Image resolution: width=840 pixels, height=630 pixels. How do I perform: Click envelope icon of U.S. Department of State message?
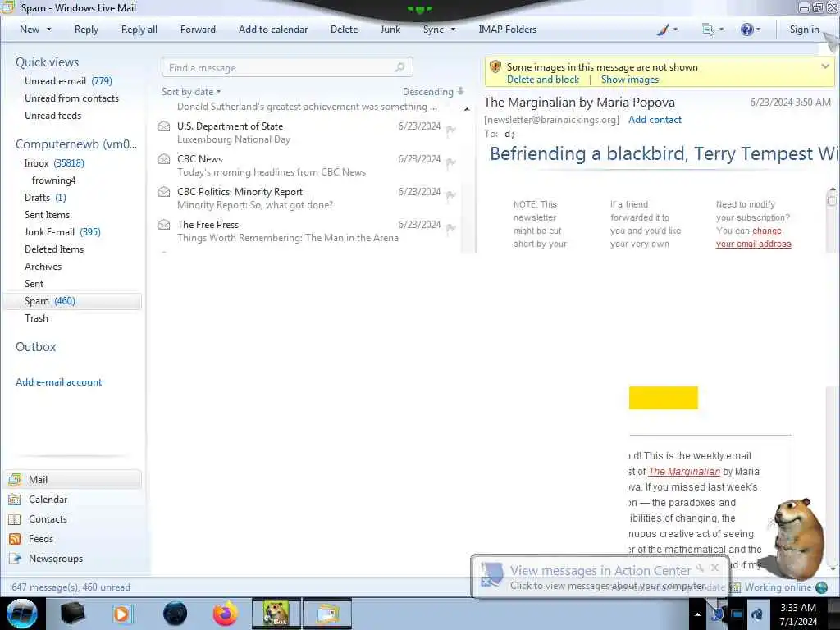tap(164, 126)
